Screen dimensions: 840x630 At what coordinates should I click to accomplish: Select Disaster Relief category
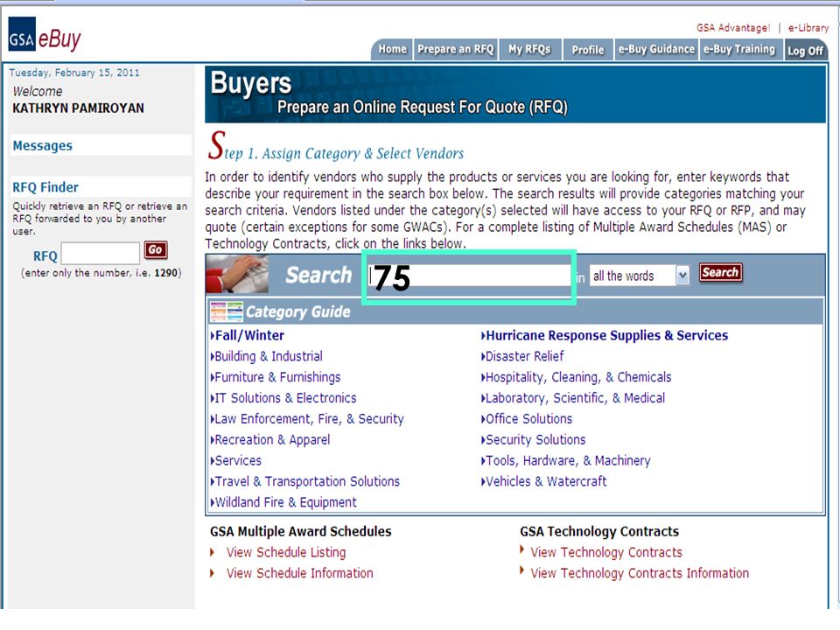tap(522, 356)
